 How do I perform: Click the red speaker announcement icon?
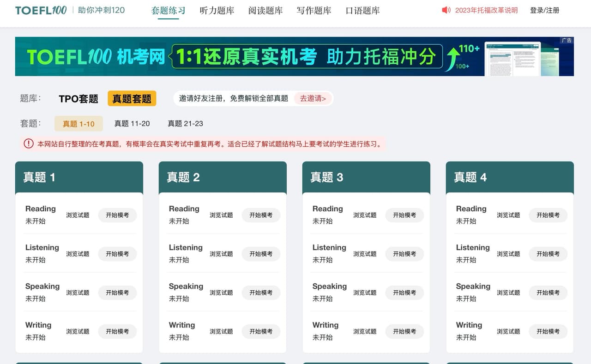446,10
